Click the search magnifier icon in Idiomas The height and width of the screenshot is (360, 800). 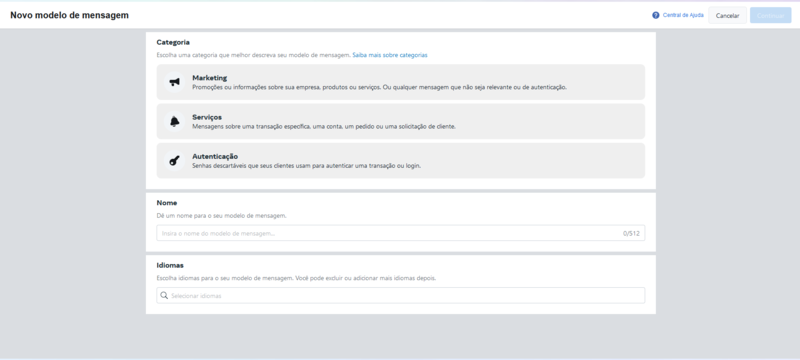(x=164, y=295)
